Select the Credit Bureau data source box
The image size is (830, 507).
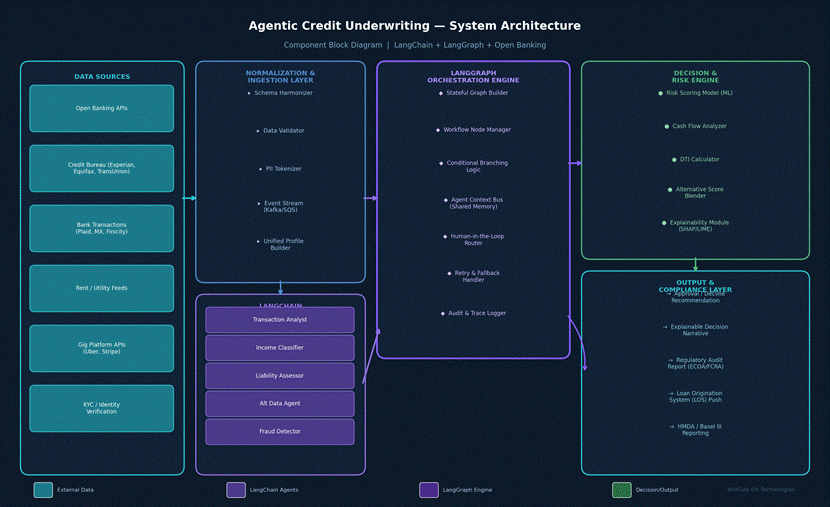[102, 168]
